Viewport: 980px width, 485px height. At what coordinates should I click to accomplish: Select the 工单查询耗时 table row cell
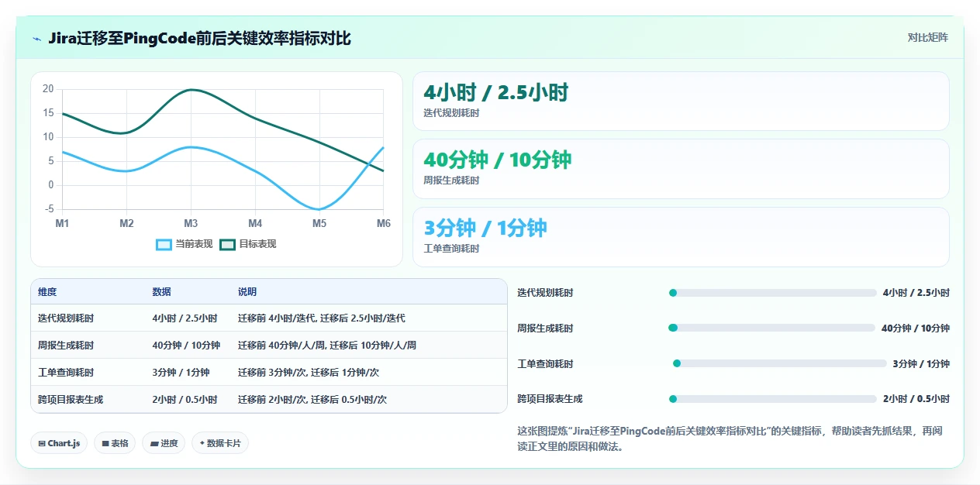[x=66, y=373]
